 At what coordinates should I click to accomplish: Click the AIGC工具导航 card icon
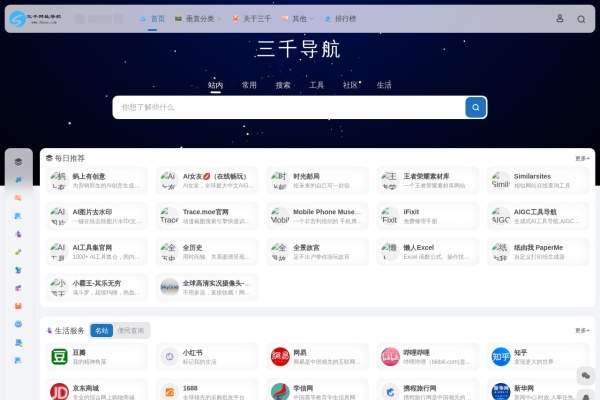coord(501,216)
